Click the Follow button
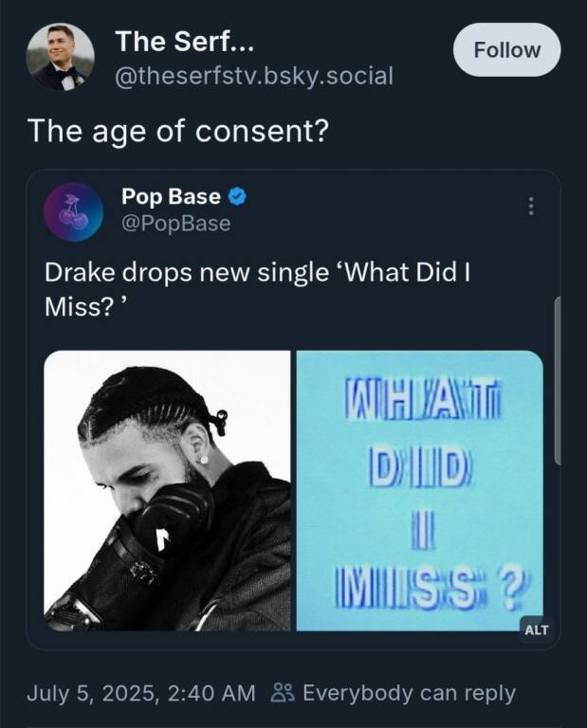 (x=506, y=49)
